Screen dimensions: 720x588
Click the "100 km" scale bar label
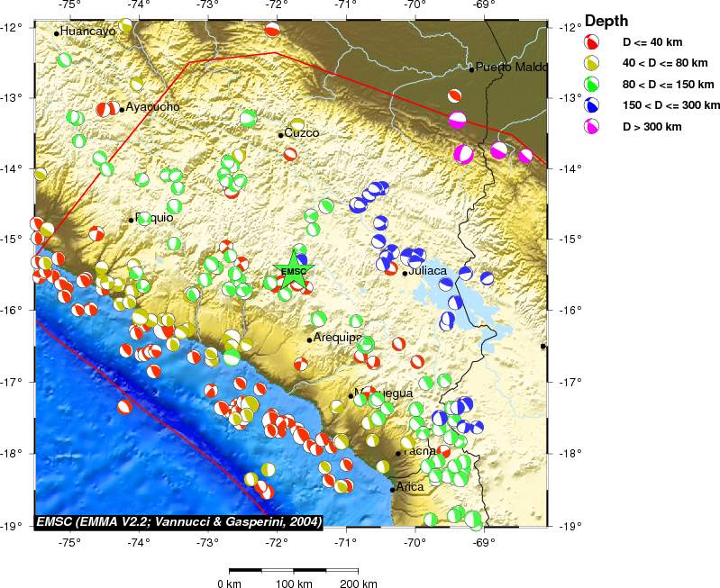(x=292, y=583)
